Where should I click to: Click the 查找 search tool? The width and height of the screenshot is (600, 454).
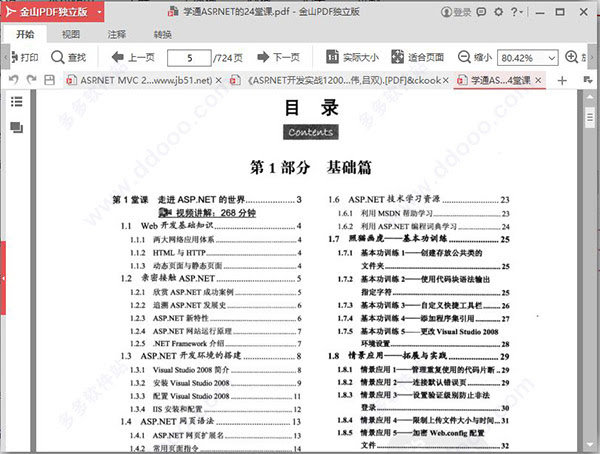coord(68,57)
